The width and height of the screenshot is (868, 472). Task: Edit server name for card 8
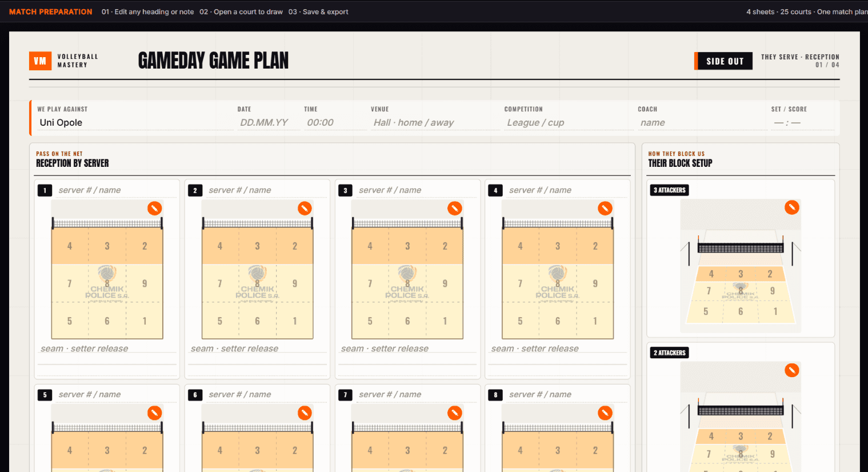[567, 395]
